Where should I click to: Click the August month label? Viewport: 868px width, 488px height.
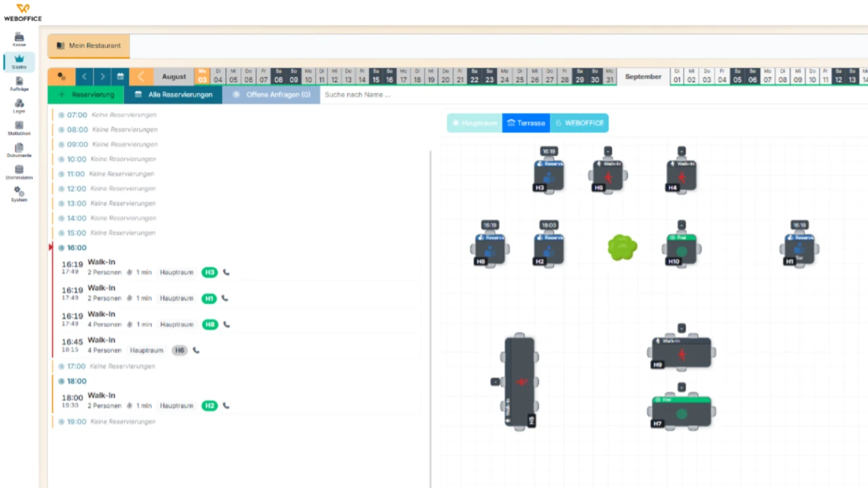[174, 77]
